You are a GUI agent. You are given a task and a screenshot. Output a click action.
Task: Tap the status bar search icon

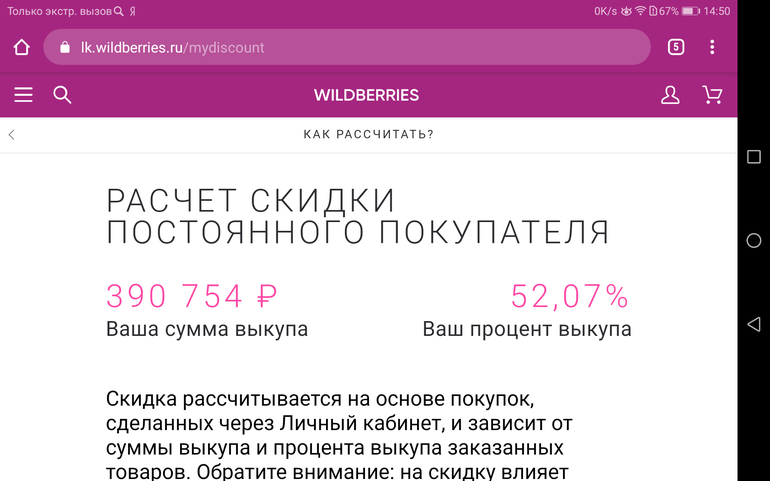pos(119,11)
